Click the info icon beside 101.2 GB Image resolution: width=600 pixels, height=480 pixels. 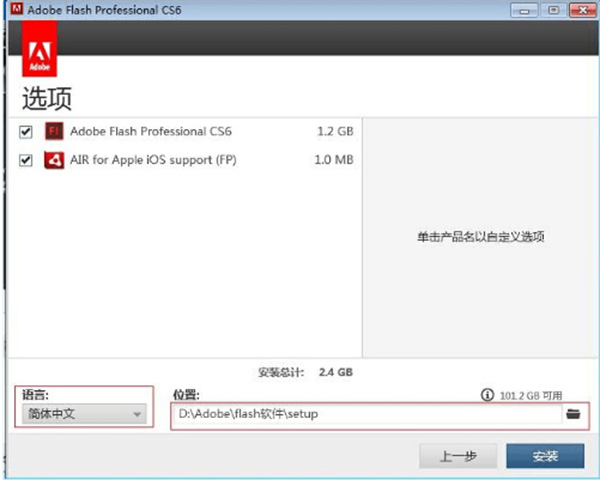[x=487, y=395]
